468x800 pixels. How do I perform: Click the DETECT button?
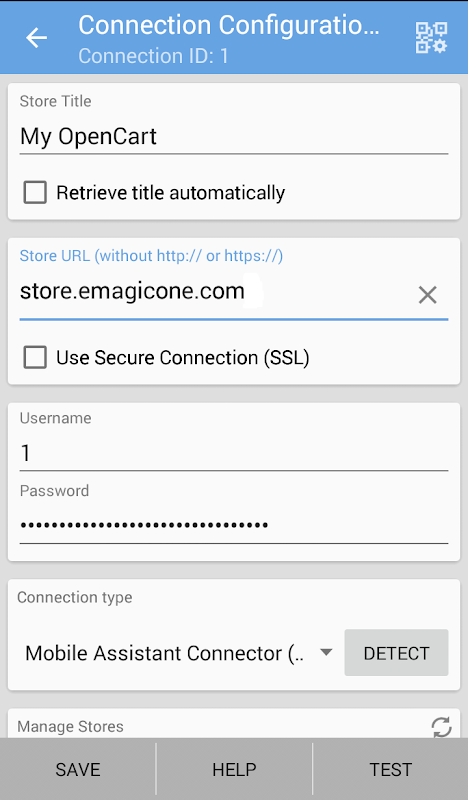[x=396, y=653]
